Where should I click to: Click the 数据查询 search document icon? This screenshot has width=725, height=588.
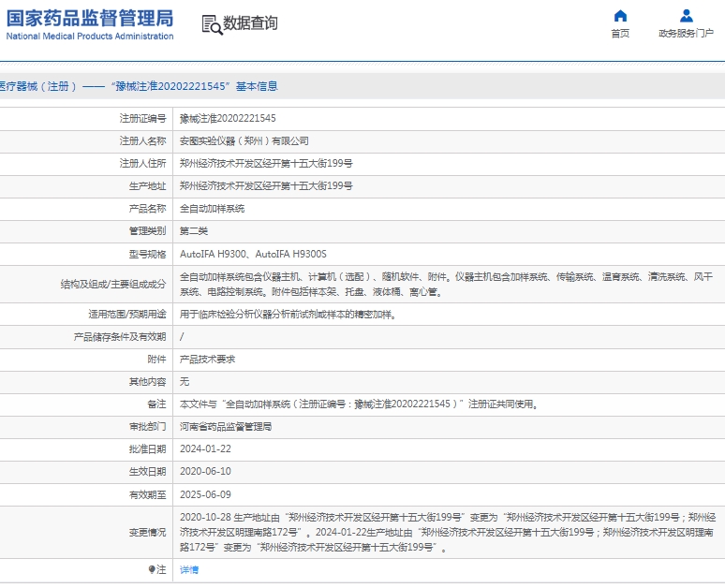click(213, 24)
